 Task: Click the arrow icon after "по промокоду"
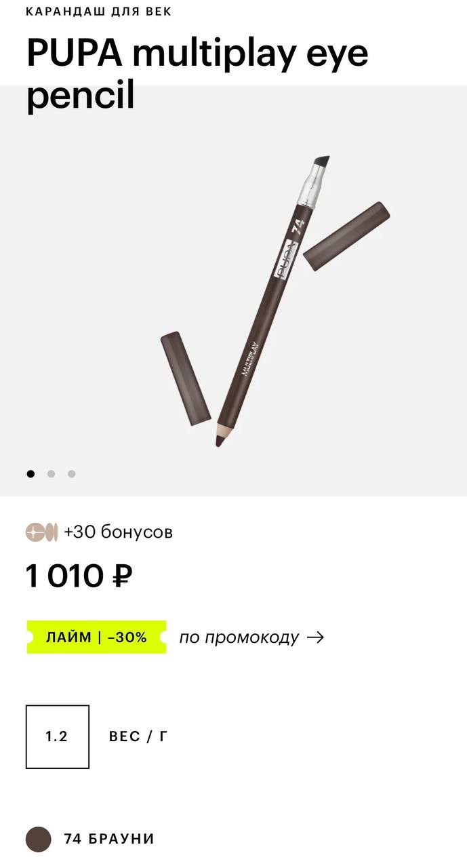coord(316,637)
